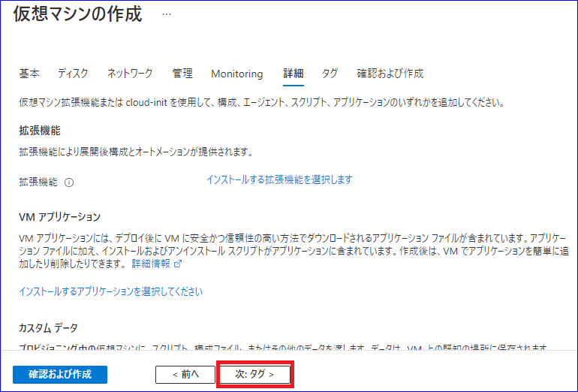Go to the Monitoring tab

point(237,74)
